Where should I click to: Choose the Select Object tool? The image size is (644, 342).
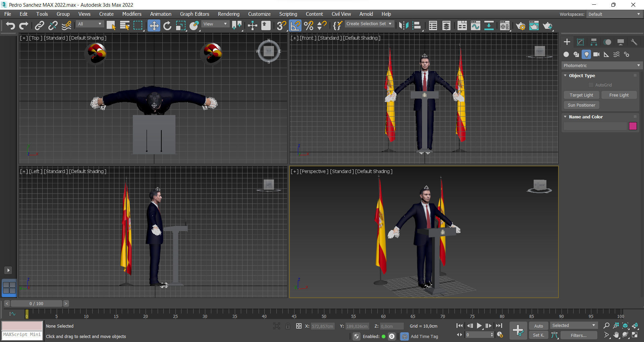click(x=111, y=25)
